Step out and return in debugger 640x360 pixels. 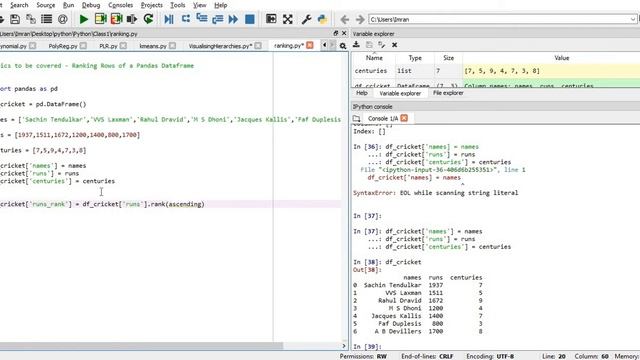[218, 19]
